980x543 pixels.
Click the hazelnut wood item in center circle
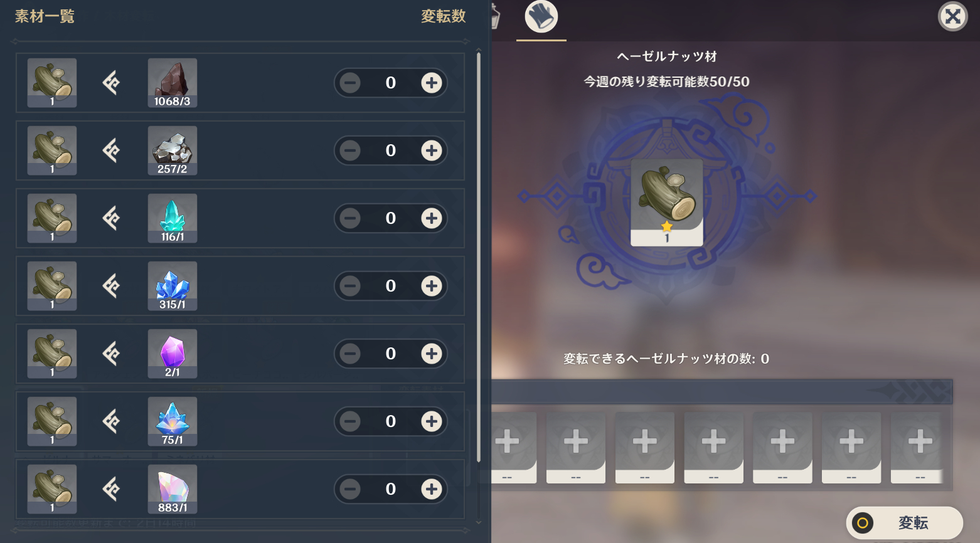pyautogui.click(x=667, y=203)
